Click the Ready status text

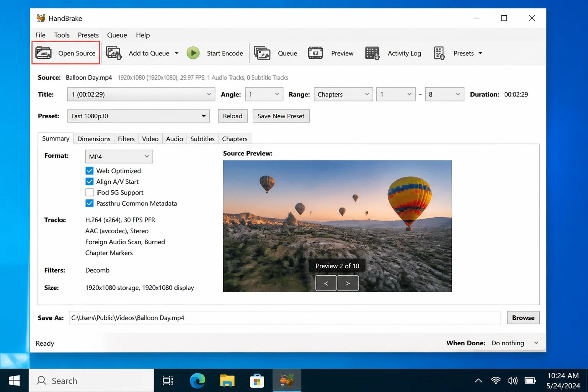[x=45, y=343]
